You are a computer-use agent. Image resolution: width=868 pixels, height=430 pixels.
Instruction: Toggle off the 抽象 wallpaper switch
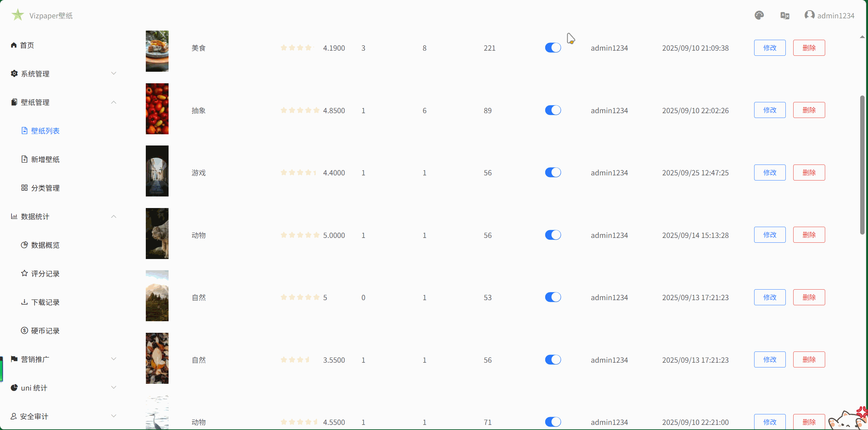pyautogui.click(x=553, y=110)
